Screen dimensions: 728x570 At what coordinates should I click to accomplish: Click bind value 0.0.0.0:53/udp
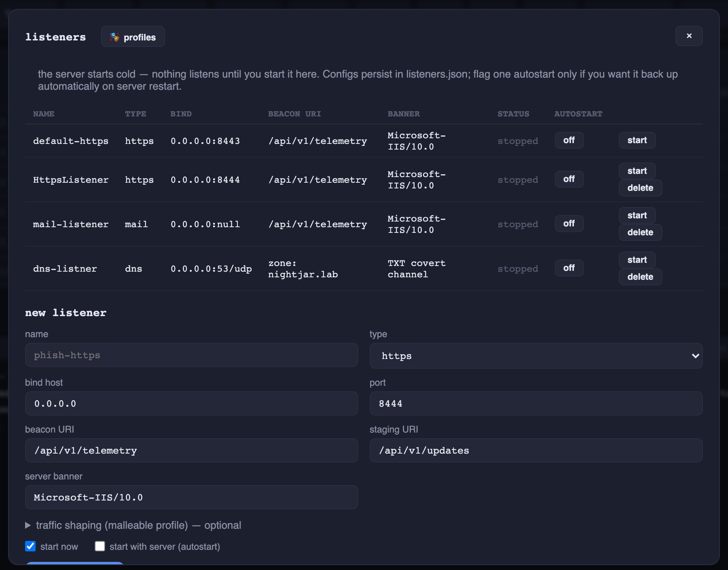click(x=211, y=269)
